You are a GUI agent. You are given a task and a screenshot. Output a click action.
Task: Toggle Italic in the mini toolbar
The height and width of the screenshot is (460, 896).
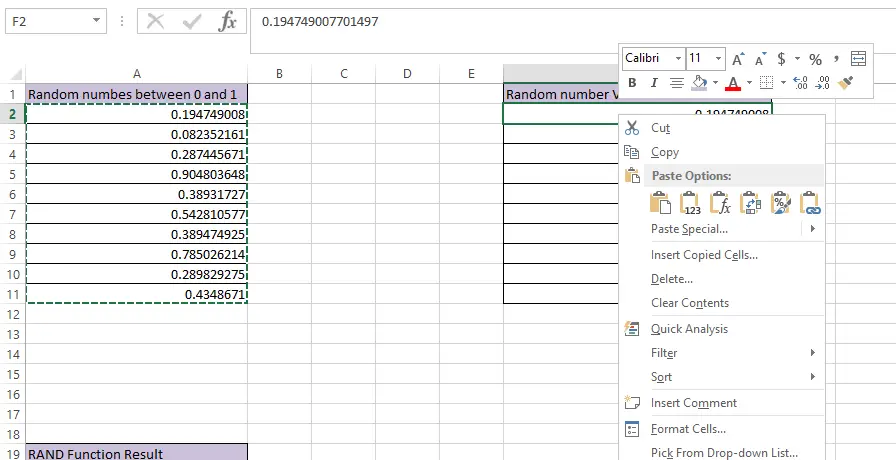(654, 83)
